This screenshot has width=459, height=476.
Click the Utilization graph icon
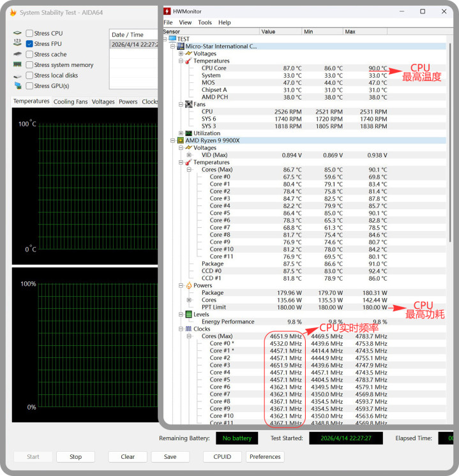pos(188,133)
